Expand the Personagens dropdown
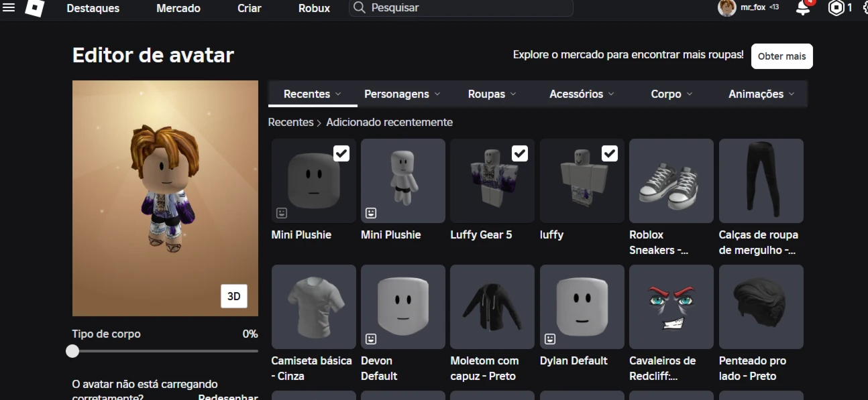This screenshot has width=868, height=400. tap(402, 94)
